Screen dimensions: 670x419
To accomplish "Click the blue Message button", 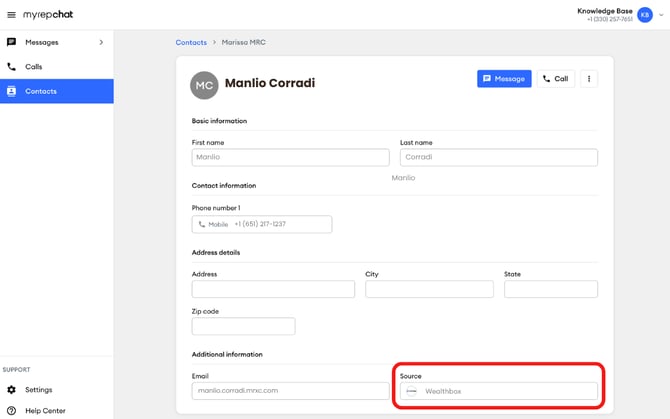I will (504, 79).
